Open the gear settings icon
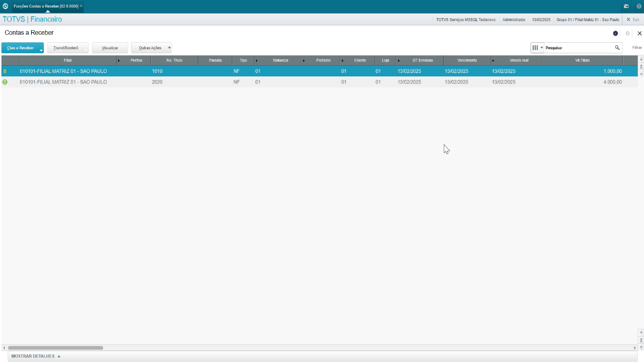This screenshot has width=644, height=362. tap(627, 33)
